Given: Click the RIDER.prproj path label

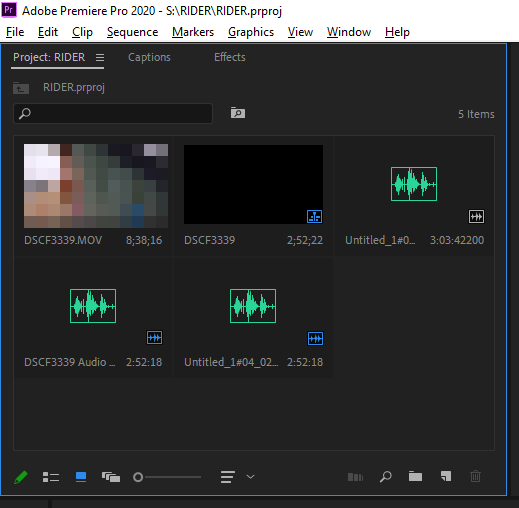Looking at the screenshot, I should tap(74, 88).
